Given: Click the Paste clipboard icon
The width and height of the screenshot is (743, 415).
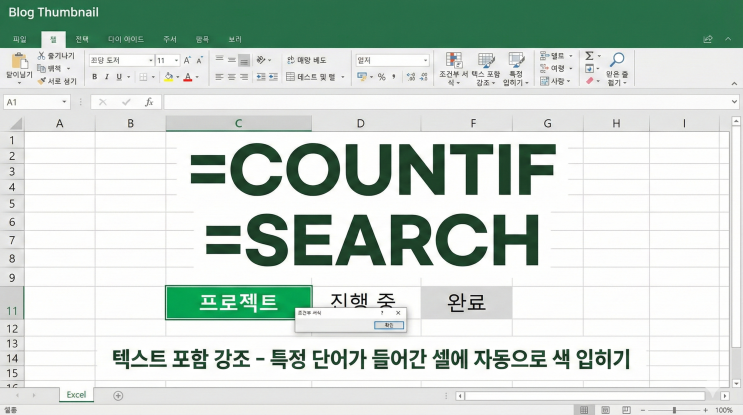Looking at the screenshot, I should coord(19,61).
